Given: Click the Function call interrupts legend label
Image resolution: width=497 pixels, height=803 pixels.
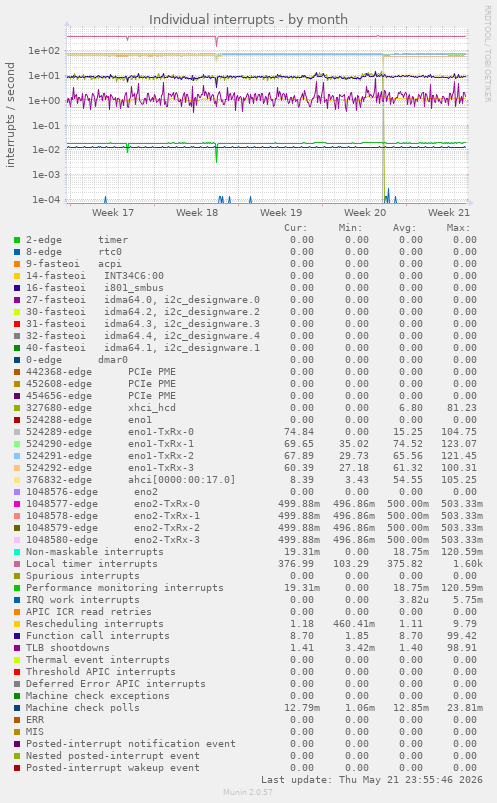Looking at the screenshot, I should click(x=97, y=636).
